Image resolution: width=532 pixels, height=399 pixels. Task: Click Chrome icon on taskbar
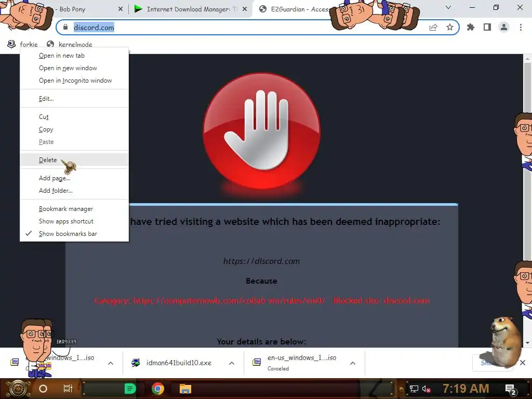coord(158,389)
